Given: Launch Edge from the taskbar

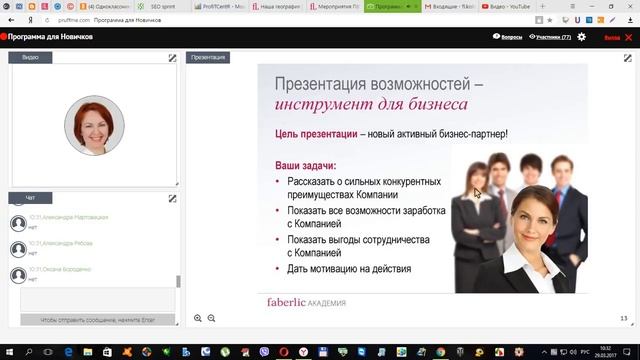Looking at the screenshot, I should tap(68, 352).
